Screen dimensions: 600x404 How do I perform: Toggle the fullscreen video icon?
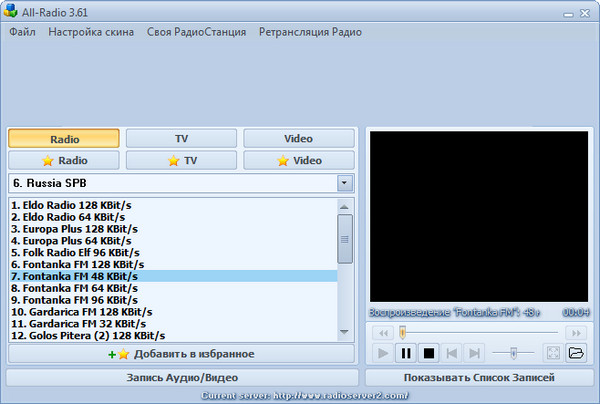pos(553,353)
